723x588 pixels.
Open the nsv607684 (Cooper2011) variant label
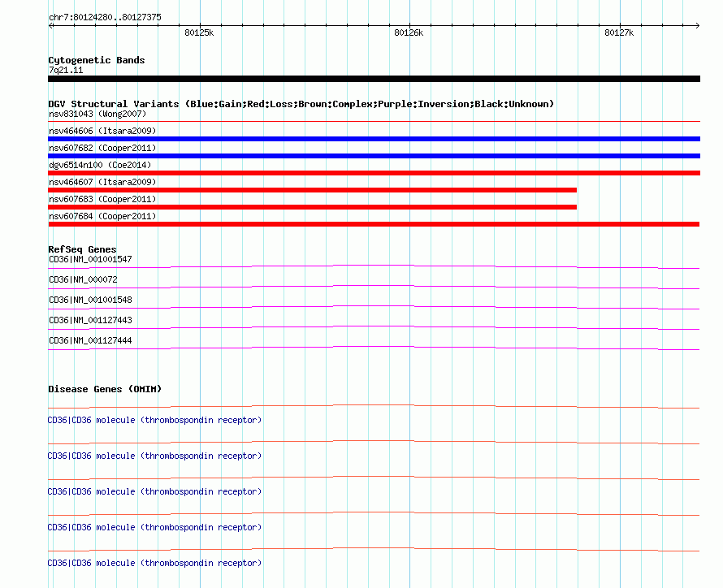(102, 216)
